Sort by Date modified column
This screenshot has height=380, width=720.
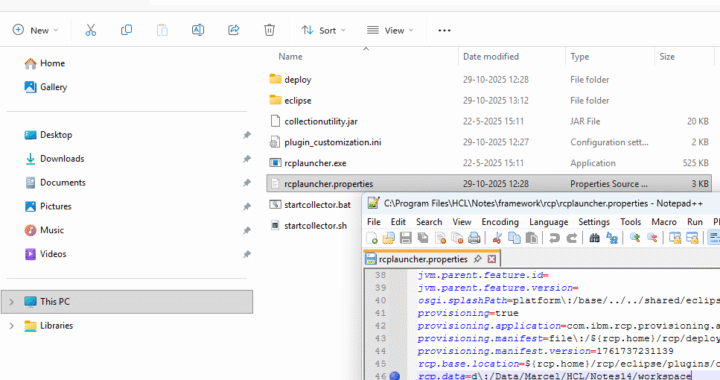(491, 56)
